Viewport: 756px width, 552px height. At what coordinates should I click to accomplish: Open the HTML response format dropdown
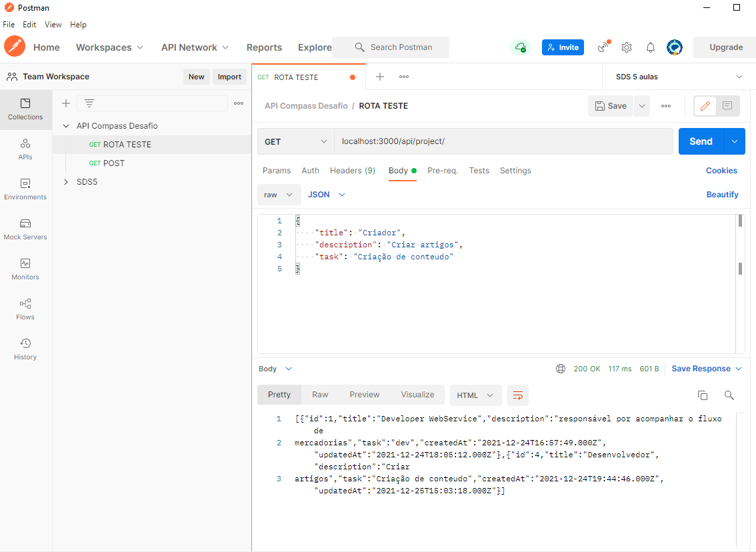click(x=475, y=395)
